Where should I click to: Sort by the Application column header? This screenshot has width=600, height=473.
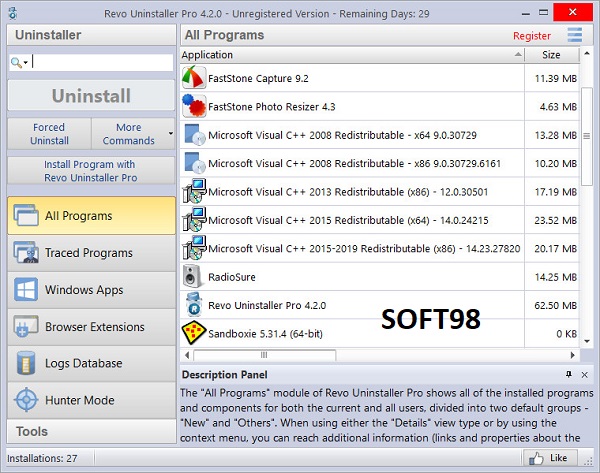tap(352, 55)
